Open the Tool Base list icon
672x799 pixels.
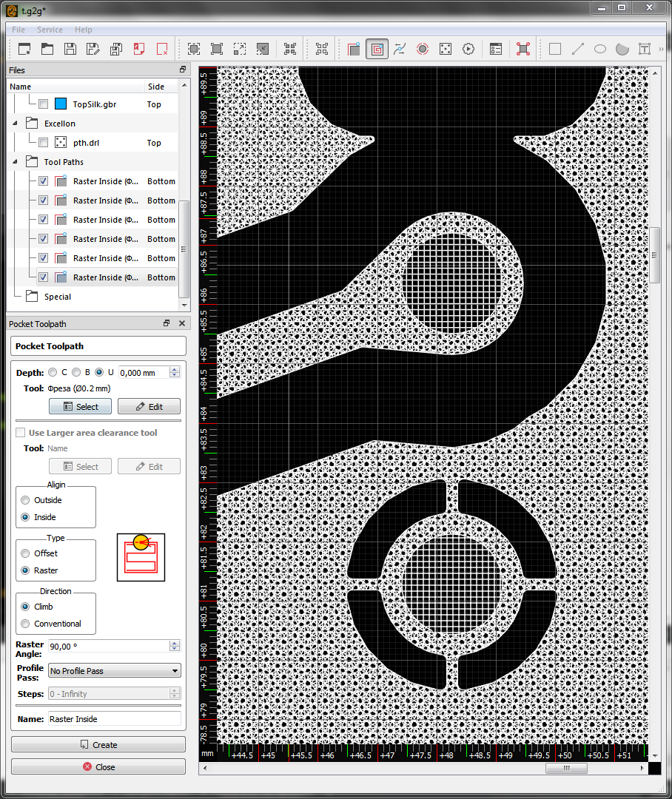(x=496, y=49)
